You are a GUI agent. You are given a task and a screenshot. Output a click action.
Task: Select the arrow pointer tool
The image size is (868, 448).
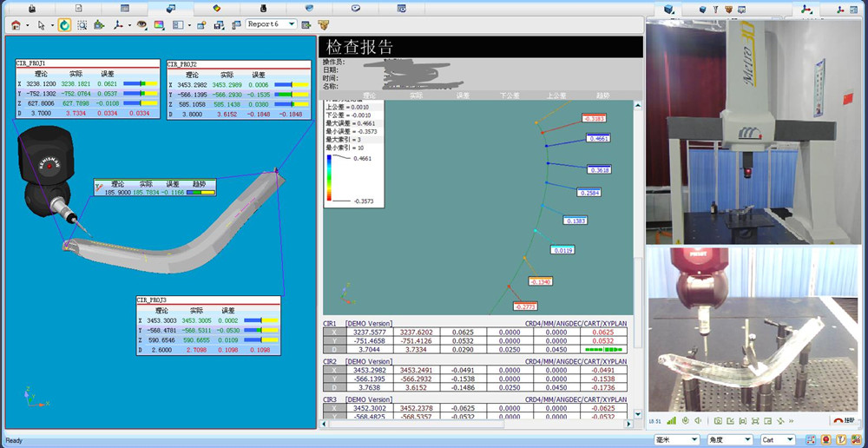(40, 25)
